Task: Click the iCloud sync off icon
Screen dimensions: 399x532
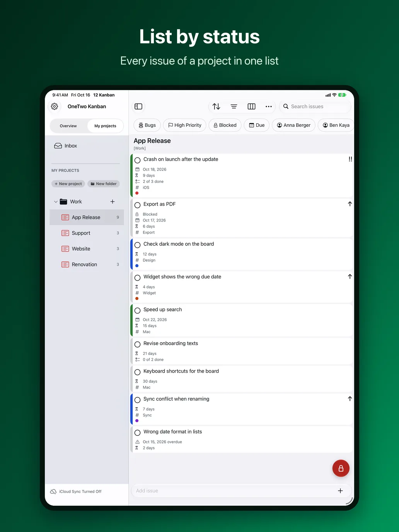Action: click(53, 491)
